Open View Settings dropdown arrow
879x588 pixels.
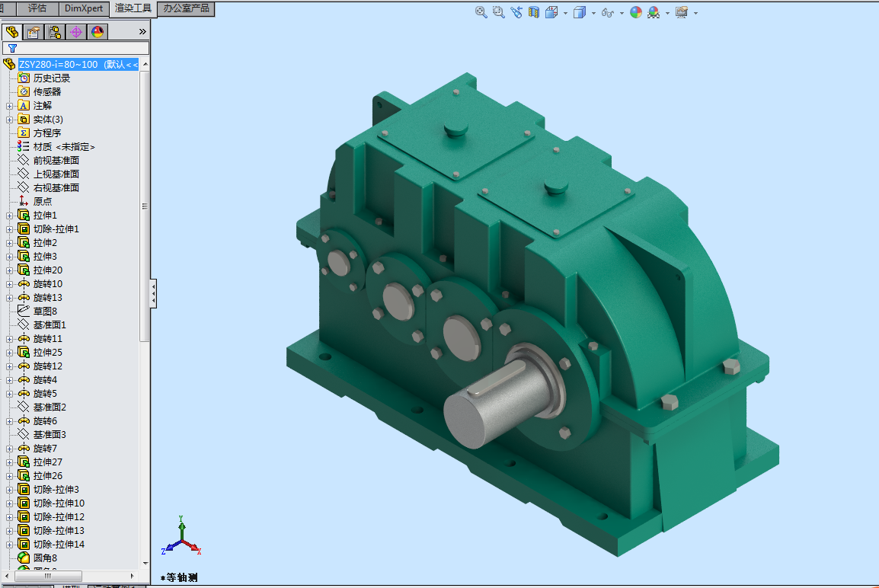695,13
